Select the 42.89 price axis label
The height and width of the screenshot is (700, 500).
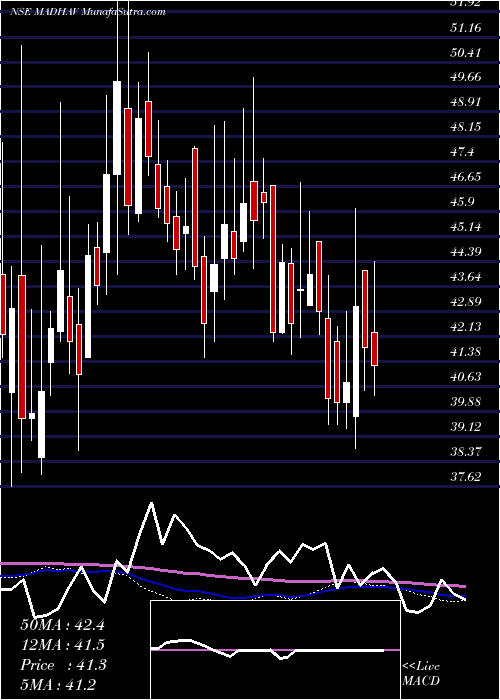466,302
